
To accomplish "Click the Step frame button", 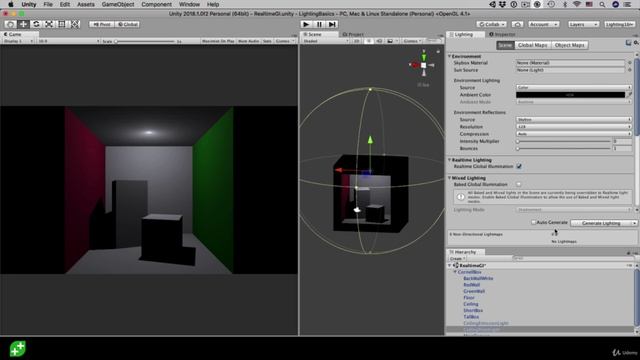I will (332, 24).
